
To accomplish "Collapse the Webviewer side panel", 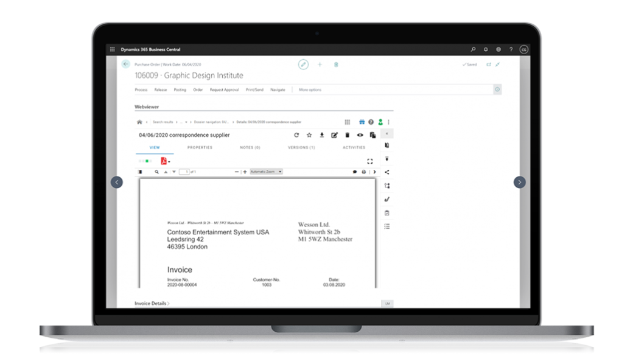I will click(x=386, y=133).
